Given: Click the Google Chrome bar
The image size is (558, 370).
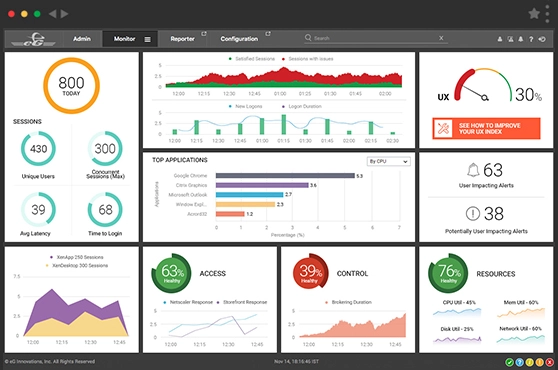Looking at the screenshot, I should (x=285, y=175).
